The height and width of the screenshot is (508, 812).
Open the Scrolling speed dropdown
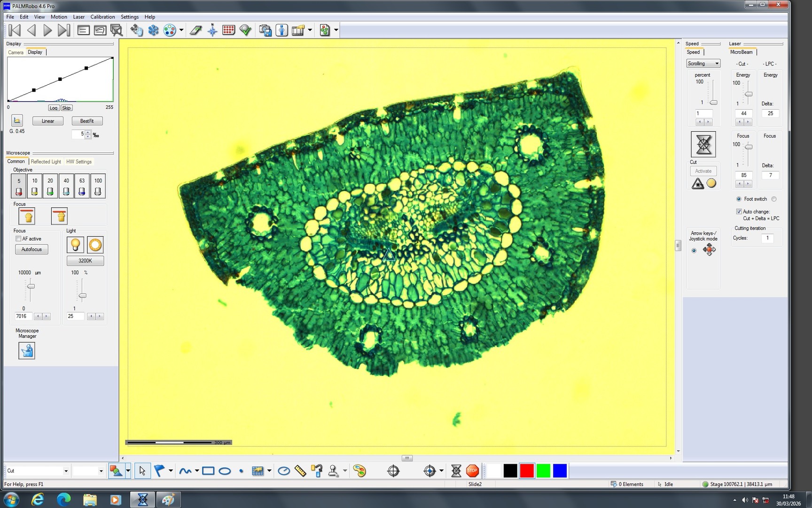pos(718,63)
